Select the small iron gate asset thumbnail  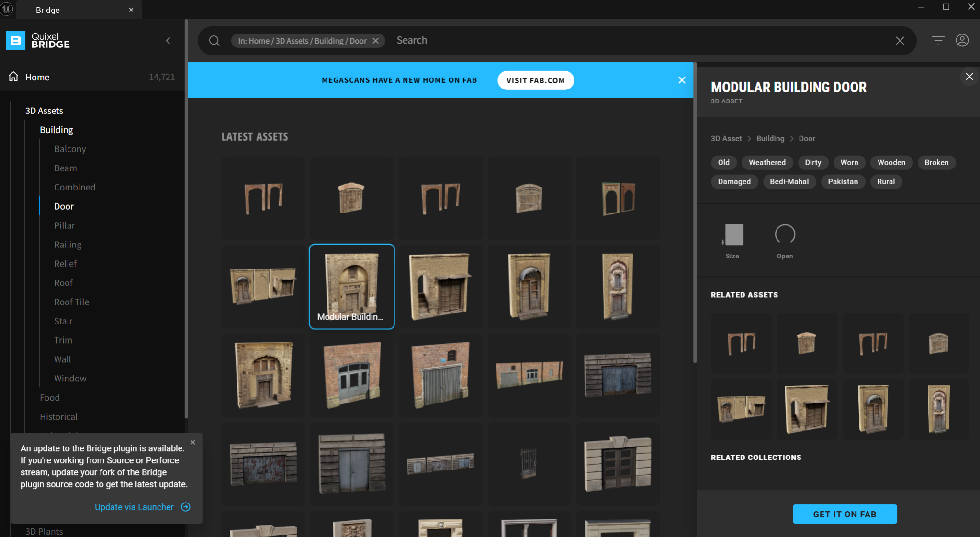529,463
